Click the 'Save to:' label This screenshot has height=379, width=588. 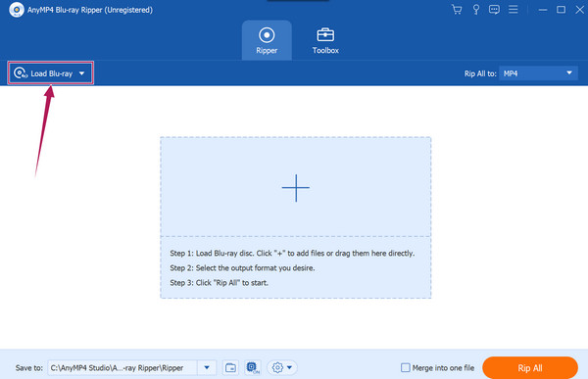point(29,368)
